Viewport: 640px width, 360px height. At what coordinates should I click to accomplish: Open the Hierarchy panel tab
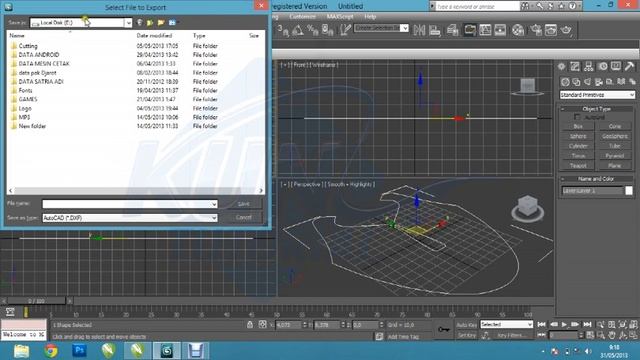pos(589,67)
